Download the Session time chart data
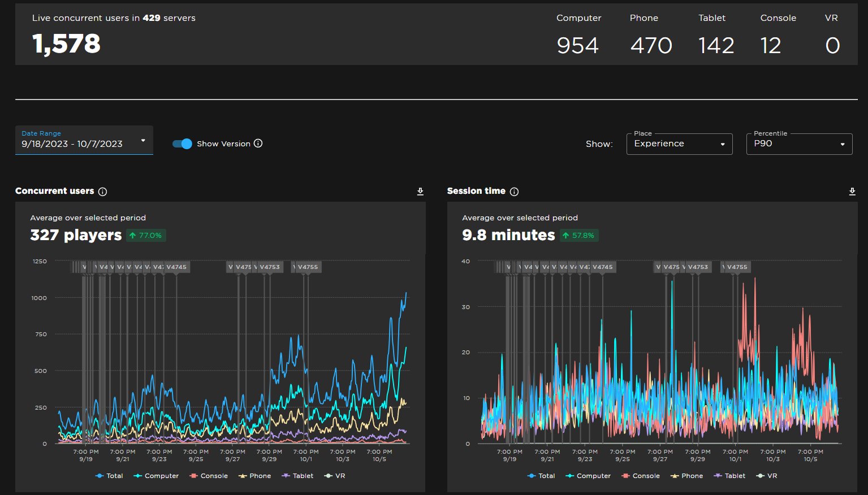 point(852,192)
